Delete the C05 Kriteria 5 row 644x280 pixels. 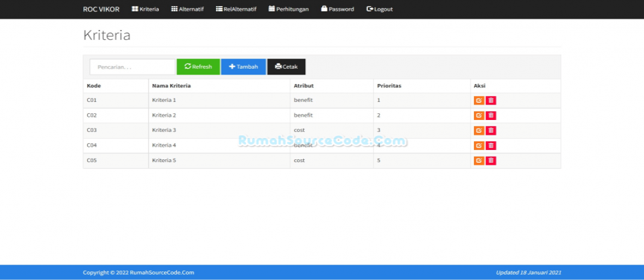tap(491, 161)
